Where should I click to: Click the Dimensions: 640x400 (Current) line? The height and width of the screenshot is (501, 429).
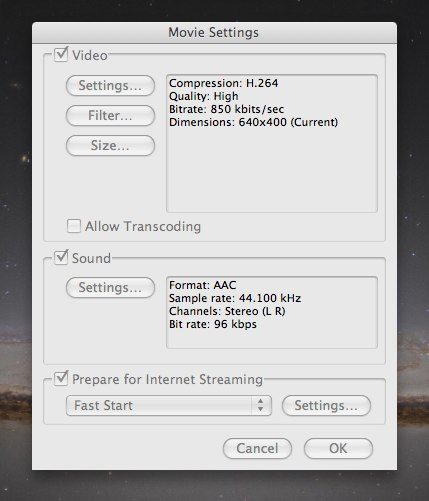(x=253, y=122)
